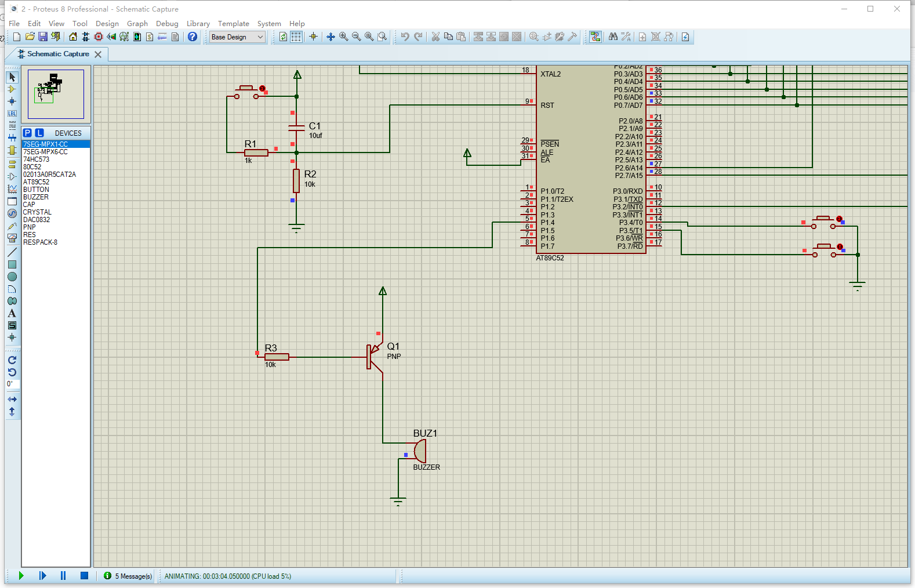The width and height of the screenshot is (915, 588).
Task: Open the blue Help question mark
Action: (193, 37)
